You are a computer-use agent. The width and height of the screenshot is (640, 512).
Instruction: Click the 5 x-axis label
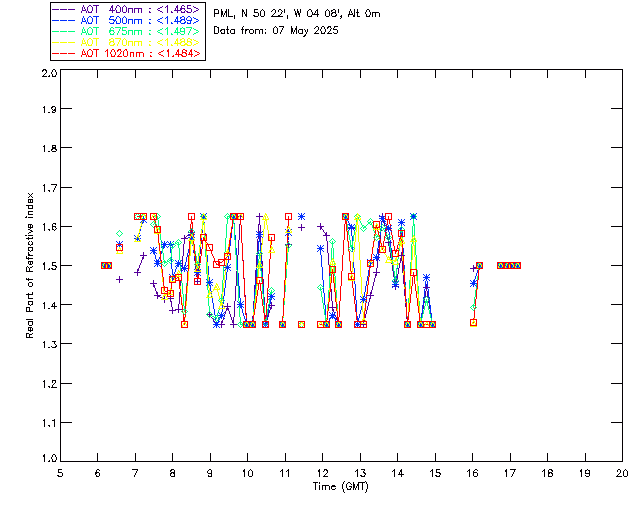60,473
